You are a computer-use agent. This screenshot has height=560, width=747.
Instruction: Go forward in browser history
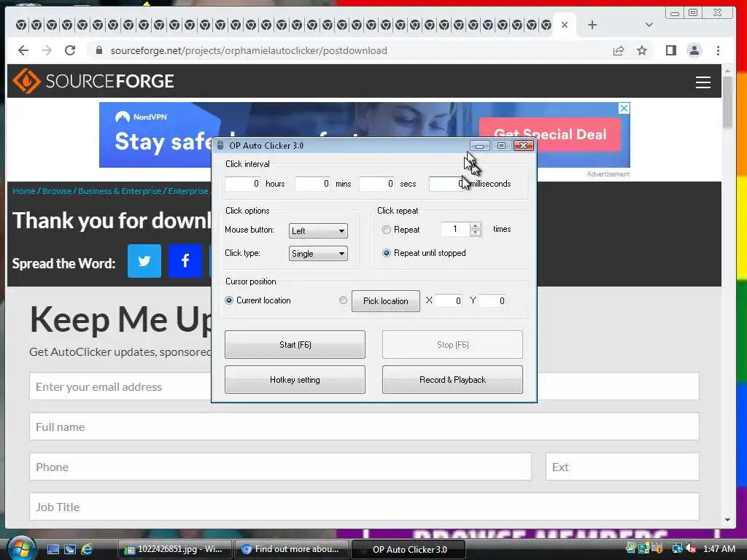47,50
